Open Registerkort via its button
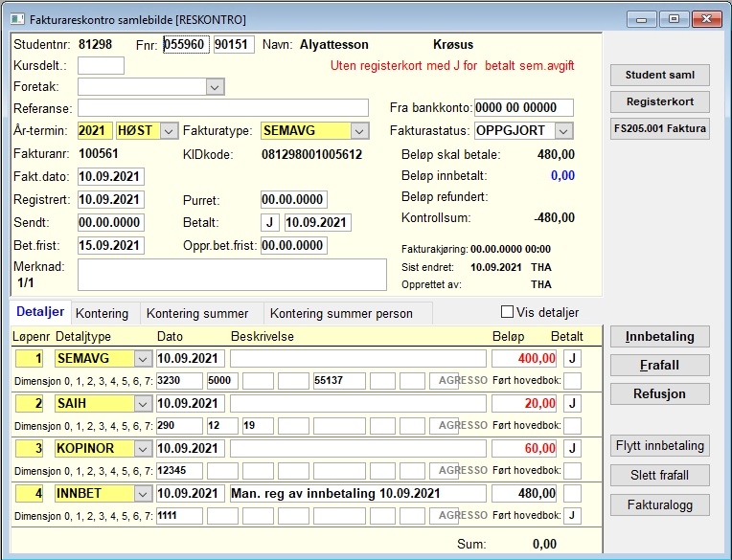 (659, 101)
